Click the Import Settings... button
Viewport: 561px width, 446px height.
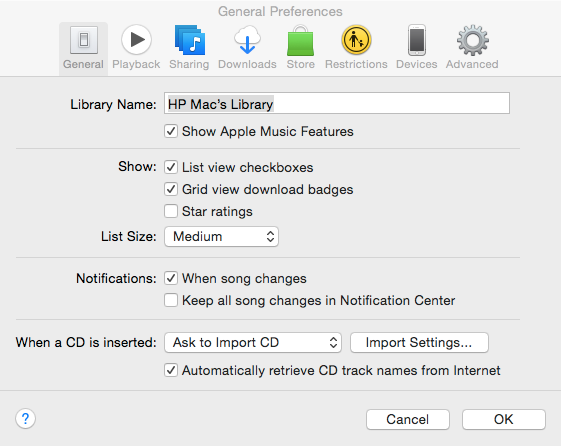[419, 342]
